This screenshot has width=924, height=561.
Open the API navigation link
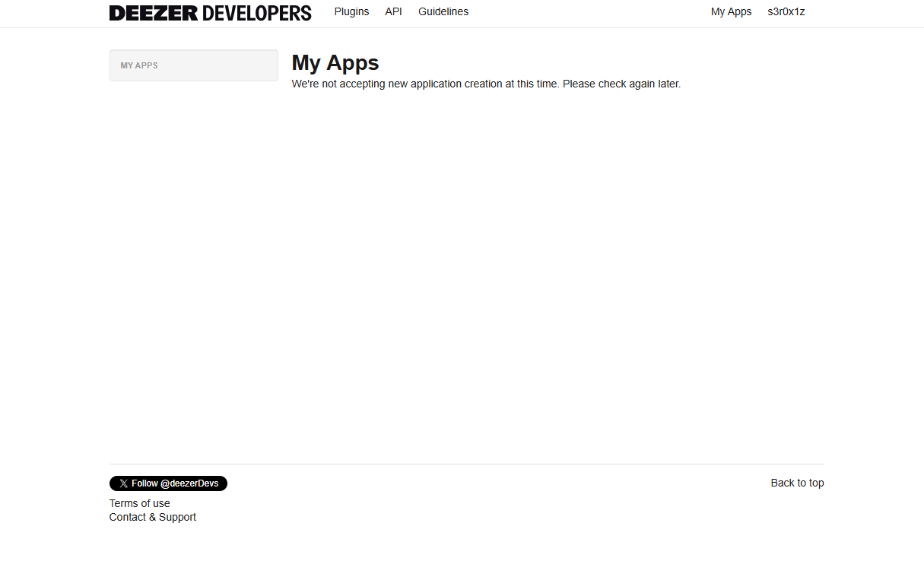[x=393, y=11]
